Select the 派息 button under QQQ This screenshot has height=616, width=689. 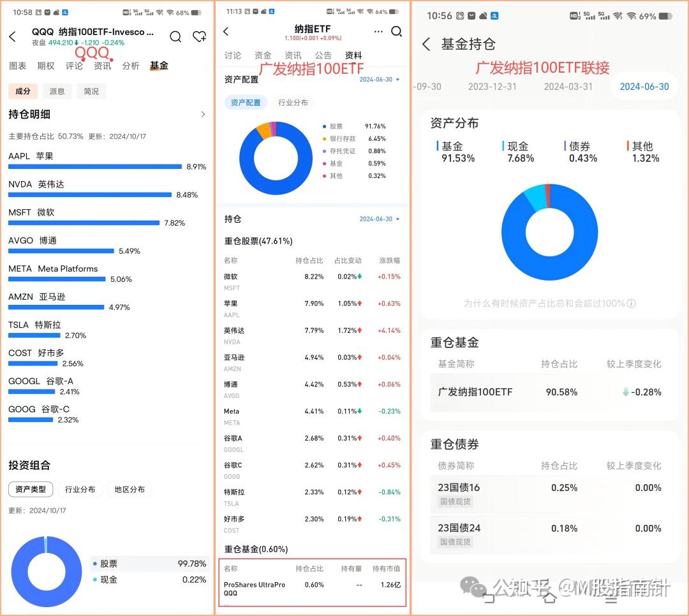[59, 91]
